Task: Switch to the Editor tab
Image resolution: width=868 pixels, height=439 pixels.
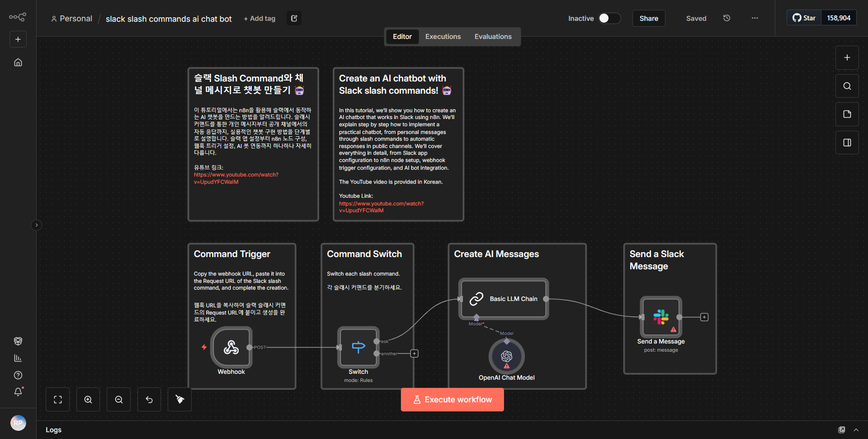Action: pos(402,37)
